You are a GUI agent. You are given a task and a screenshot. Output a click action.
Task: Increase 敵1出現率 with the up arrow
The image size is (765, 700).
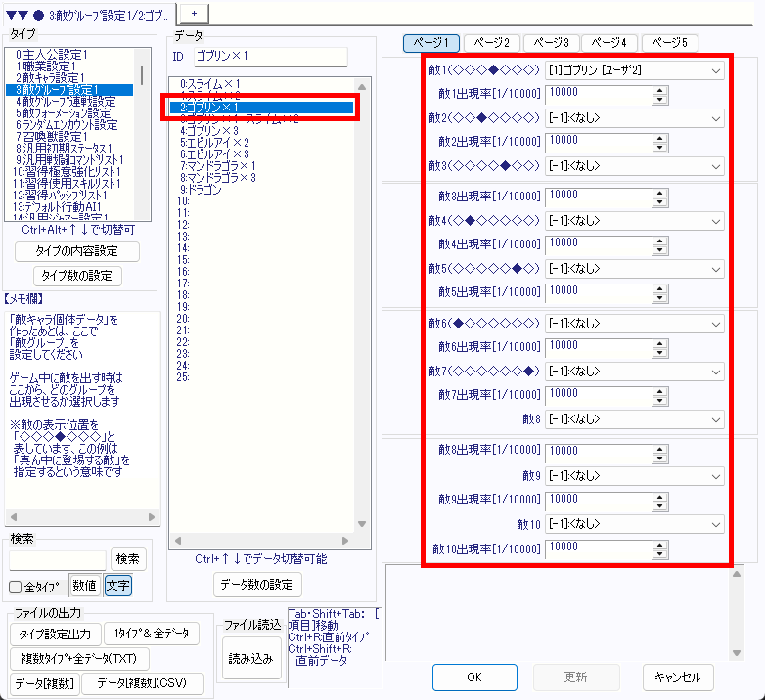click(660, 90)
